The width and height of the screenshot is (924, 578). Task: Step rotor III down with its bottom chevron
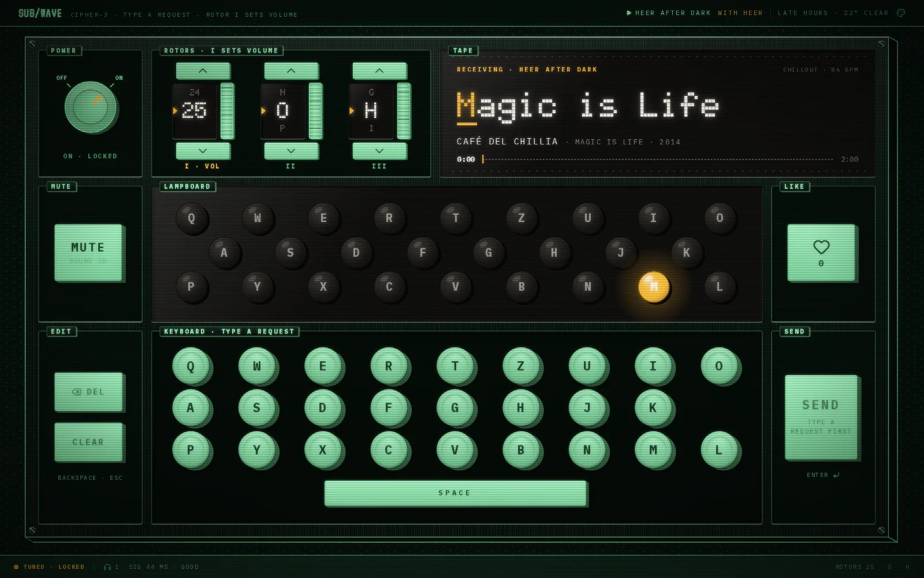pyautogui.click(x=379, y=151)
